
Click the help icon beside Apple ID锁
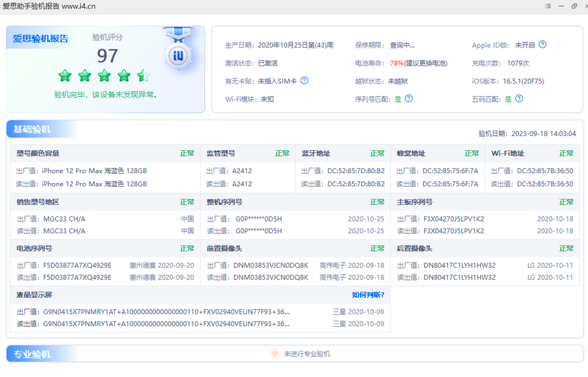coord(542,44)
